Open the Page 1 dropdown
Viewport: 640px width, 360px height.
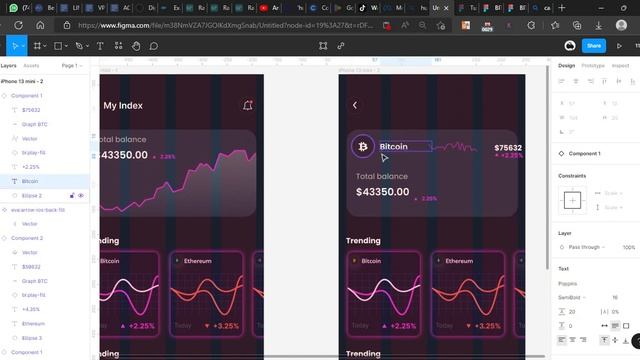click(x=72, y=65)
